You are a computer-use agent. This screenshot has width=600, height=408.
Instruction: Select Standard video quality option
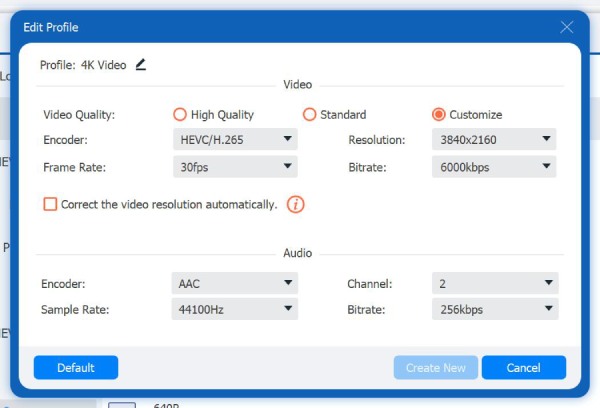click(334, 114)
